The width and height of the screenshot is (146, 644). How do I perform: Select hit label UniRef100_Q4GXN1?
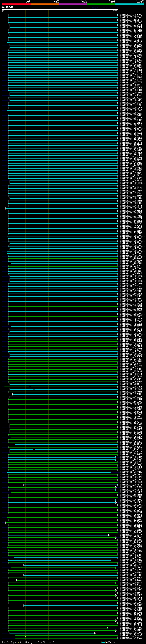tap(131, 37)
